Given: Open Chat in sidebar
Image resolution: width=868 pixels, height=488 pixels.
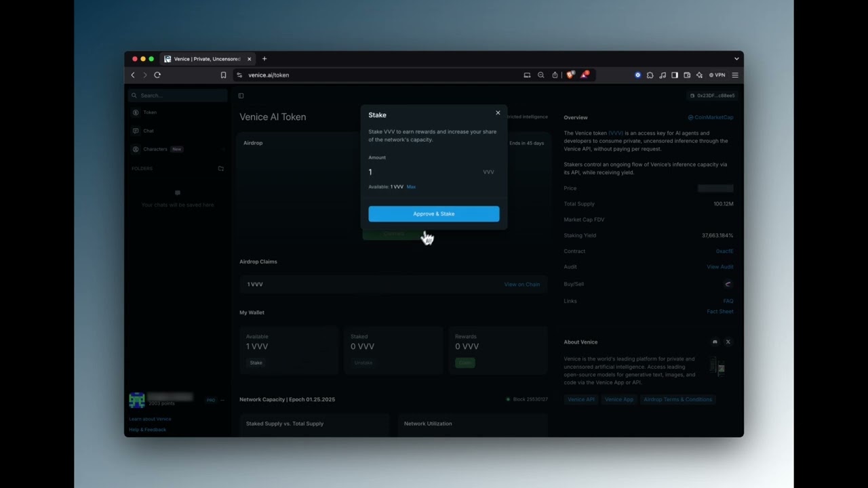Looking at the screenshot, I should pos(148,131).
